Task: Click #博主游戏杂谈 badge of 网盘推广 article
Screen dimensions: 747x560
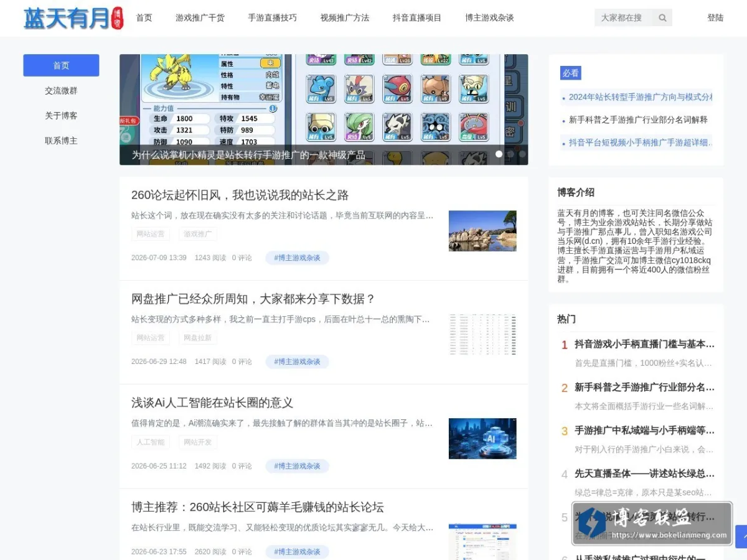Action: coord(297,362)
